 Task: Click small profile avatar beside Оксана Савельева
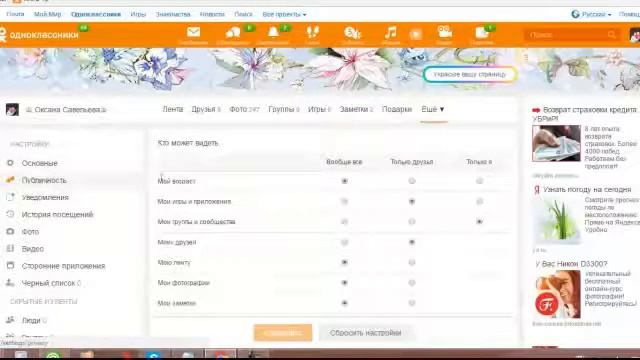(12, 109)
